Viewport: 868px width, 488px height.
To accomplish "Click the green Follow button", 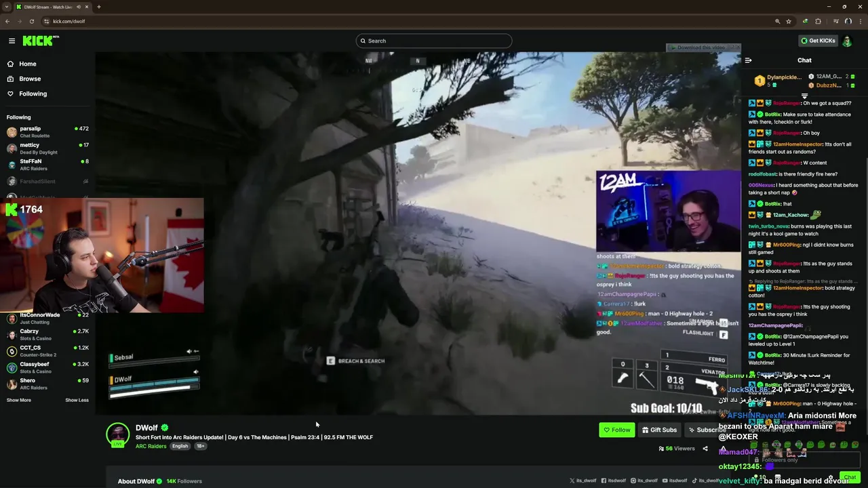I will point(616,430).
